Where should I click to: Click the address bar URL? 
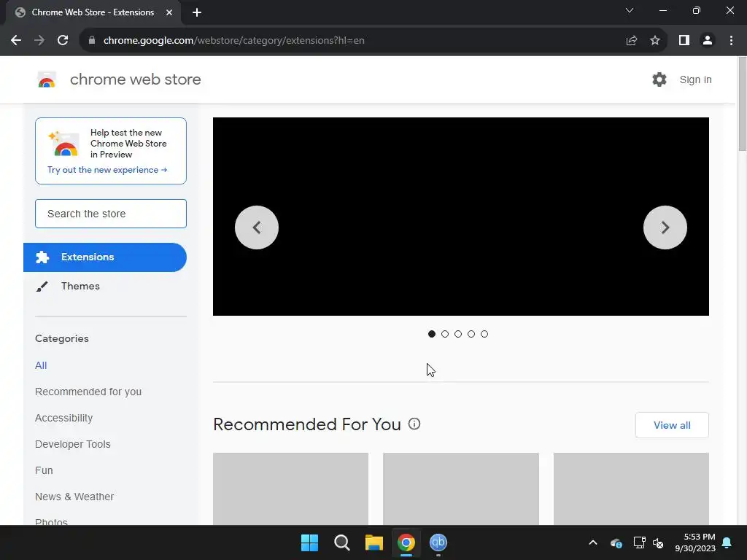tap(233, 41)
